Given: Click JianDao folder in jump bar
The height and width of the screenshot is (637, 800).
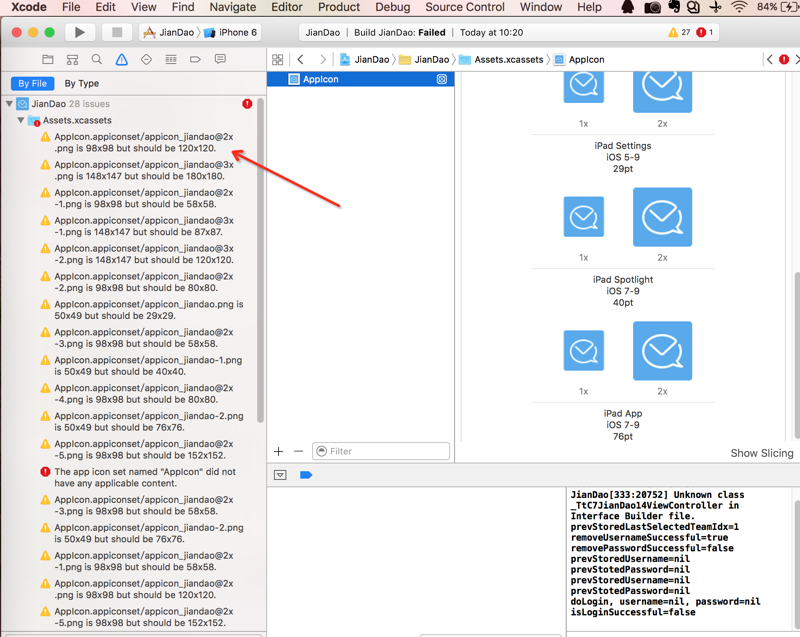Looking at the screenshot, I should coord(424,60).
